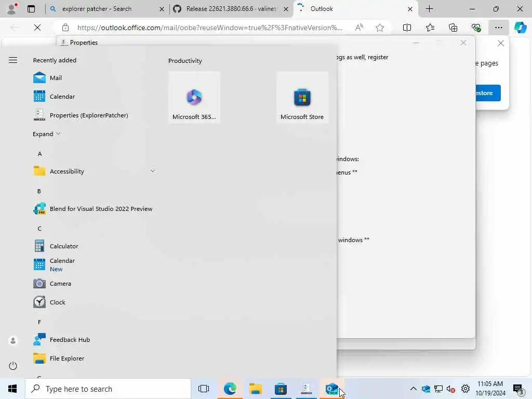Open Edge Collections
Viewport: 532px width, 399px height.
coord(453,28)
